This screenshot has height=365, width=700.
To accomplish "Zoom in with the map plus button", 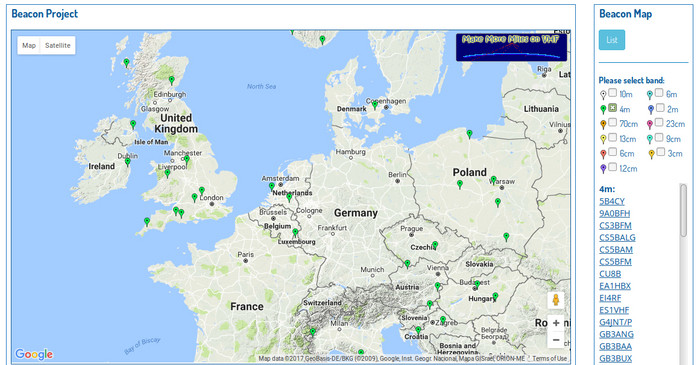I will [x=556, y=323].
